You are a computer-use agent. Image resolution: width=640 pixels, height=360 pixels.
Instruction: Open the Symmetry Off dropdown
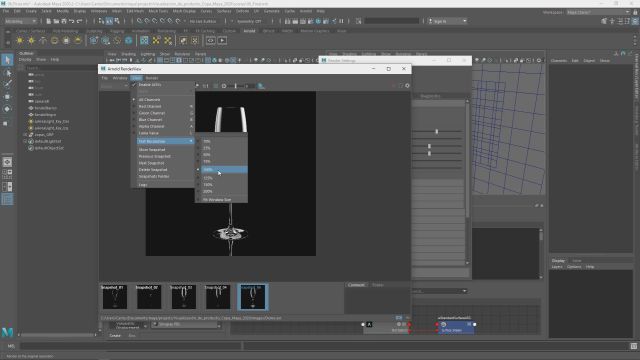(250, 21)
